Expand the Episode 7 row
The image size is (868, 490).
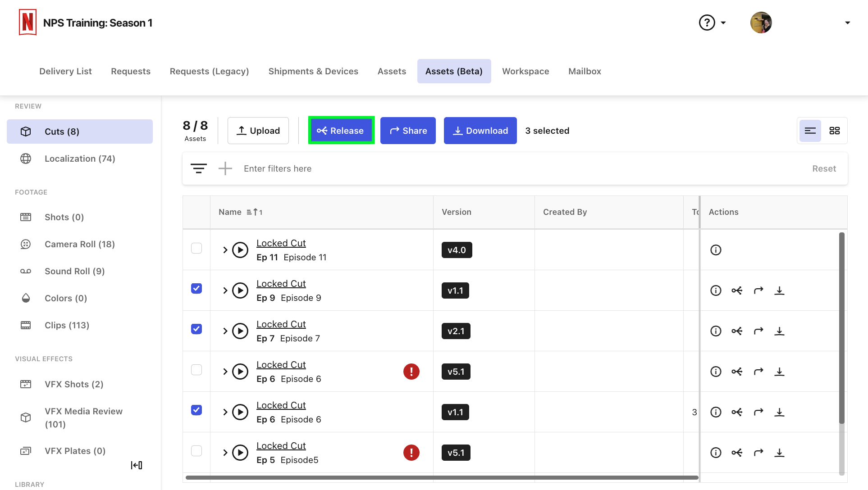pos(225,331)
